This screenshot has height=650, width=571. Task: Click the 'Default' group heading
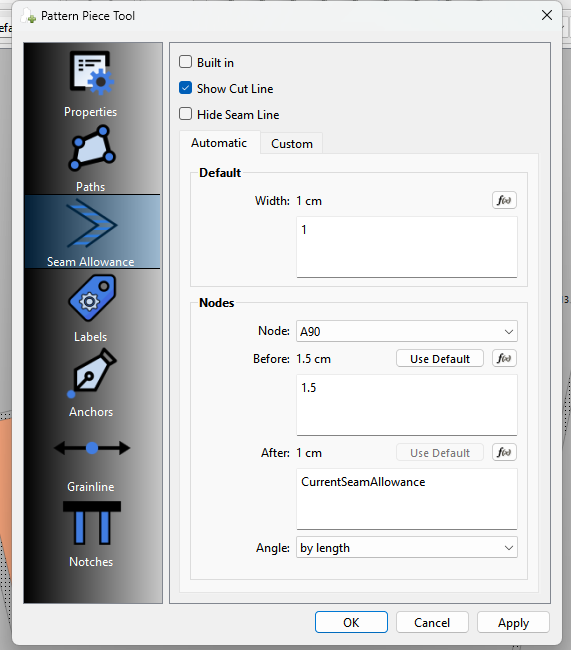click(220, 172)
